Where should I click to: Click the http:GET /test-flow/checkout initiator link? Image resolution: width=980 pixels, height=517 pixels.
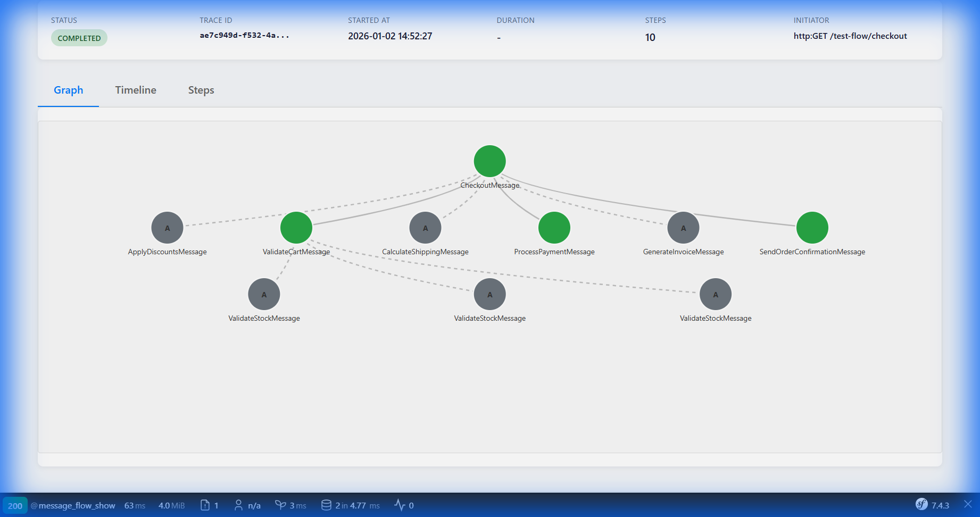point(850,36)
